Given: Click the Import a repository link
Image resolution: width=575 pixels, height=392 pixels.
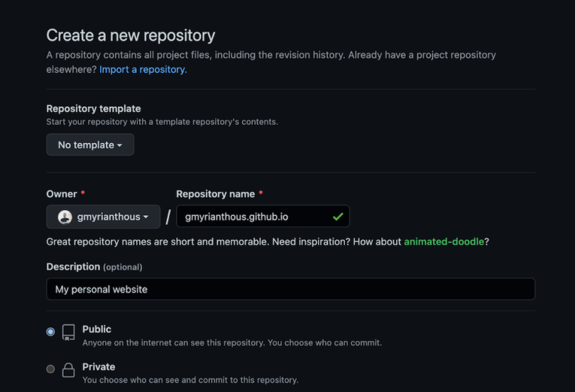Looking at the screenshot, I should [143, 70].
